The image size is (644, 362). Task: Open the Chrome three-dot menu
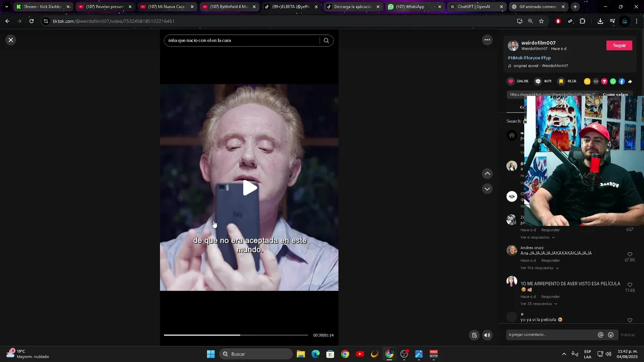(637, 21)
